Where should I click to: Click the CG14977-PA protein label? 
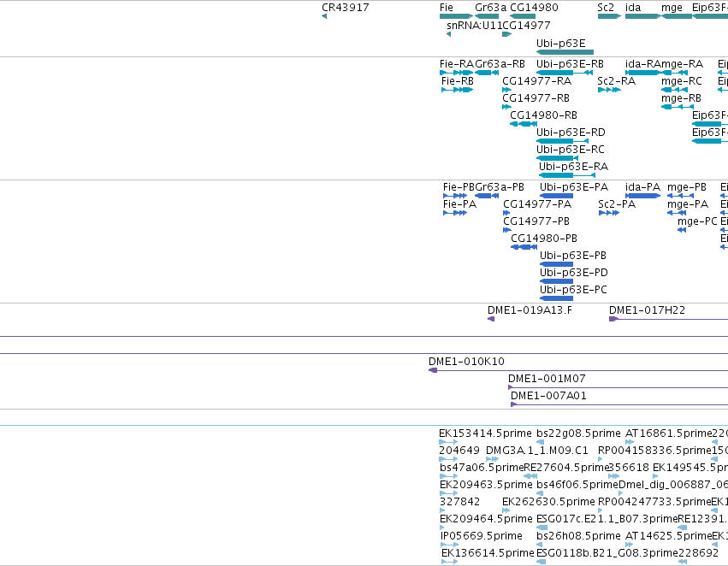(537, 204)
